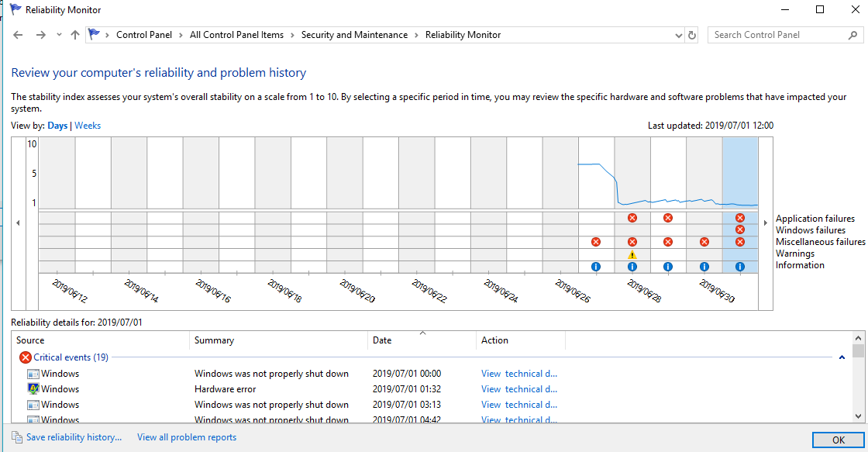868x452 pixels.
Task: Switch the chart view to Weeks
Action: point(88,126)
